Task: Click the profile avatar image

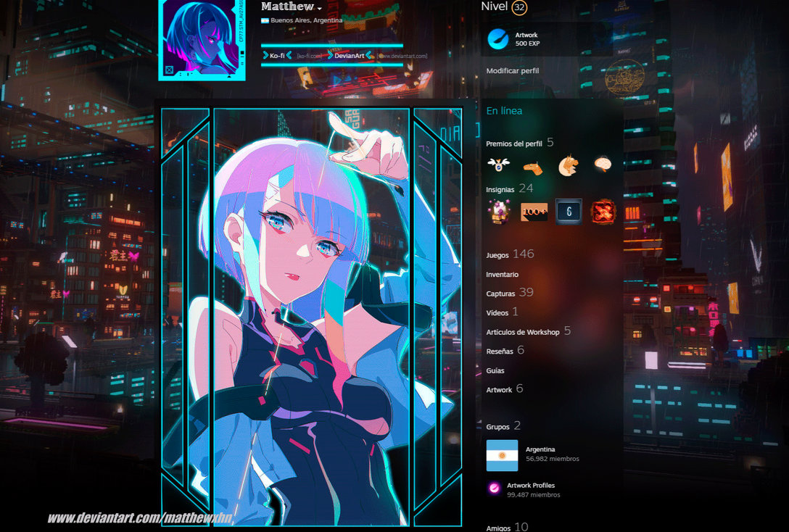Action: point(202,39)
